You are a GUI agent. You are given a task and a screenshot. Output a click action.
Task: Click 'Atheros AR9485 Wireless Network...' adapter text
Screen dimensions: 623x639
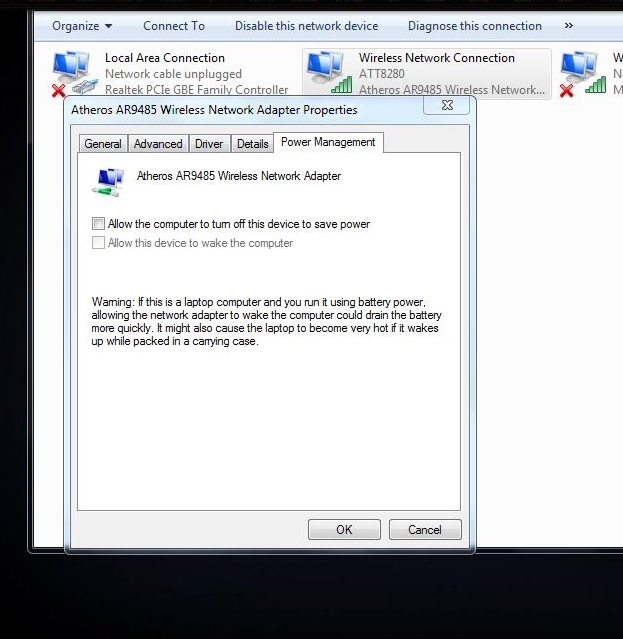[x=451, y=90]
